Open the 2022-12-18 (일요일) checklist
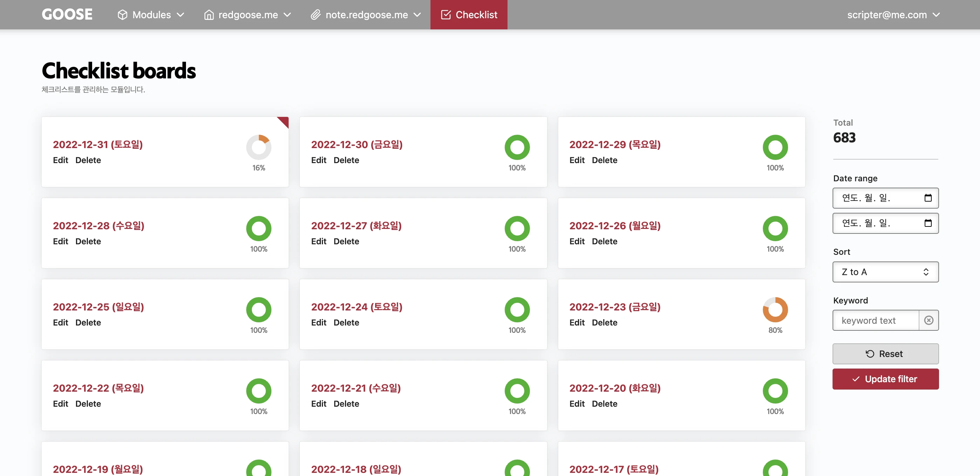This screenshot has width=980, height=476. [x=356, y=469]
